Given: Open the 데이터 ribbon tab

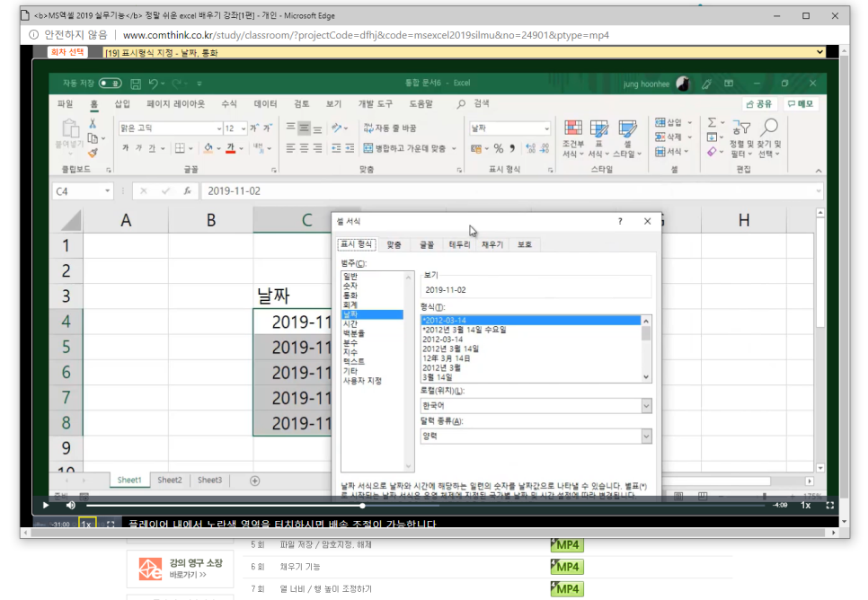Looking at the screenshot, I should coord(265,103).
